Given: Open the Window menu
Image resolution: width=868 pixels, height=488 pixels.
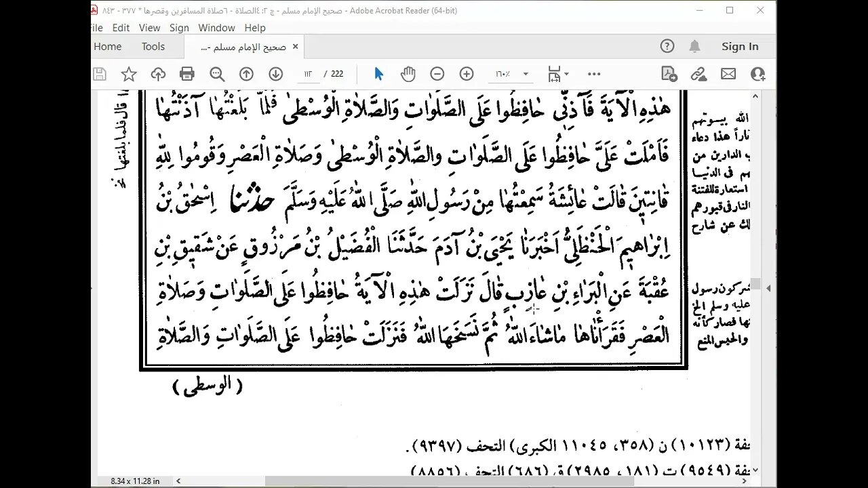Looking at the screenshot, I should (x=216, y=28).
